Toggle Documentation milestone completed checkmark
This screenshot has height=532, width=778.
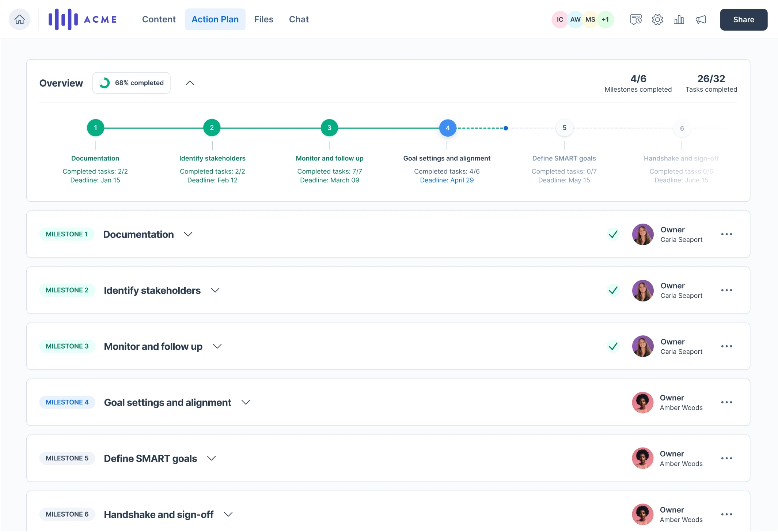(x=613, y=234)
